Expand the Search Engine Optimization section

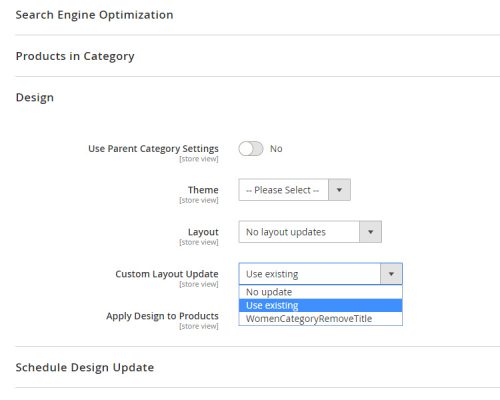(94, 15)
